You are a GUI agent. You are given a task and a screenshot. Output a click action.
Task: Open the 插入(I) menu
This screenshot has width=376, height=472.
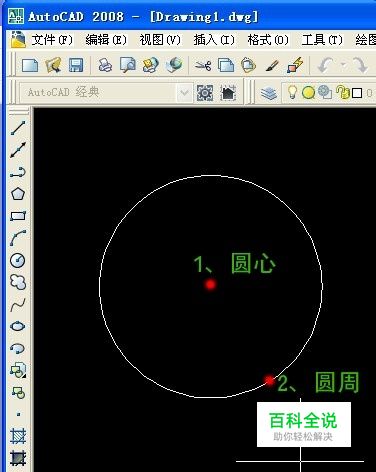click(214, 40)
